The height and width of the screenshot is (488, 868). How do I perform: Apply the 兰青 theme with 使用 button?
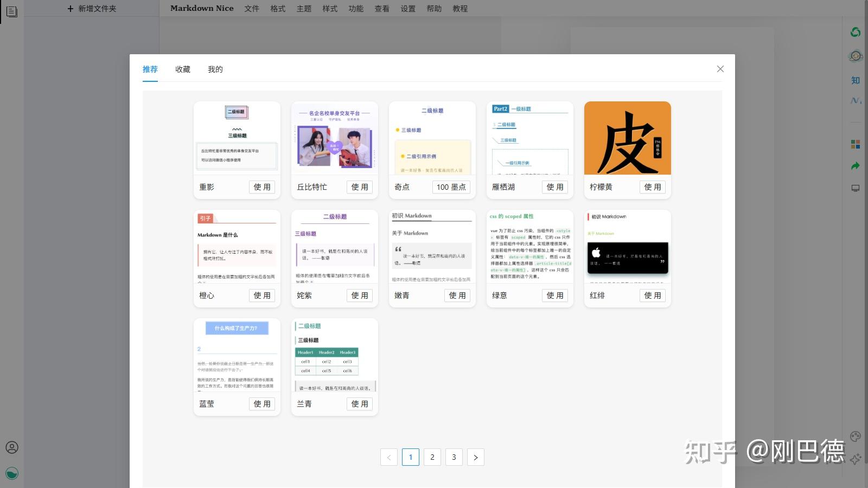[x=360, y=404]
